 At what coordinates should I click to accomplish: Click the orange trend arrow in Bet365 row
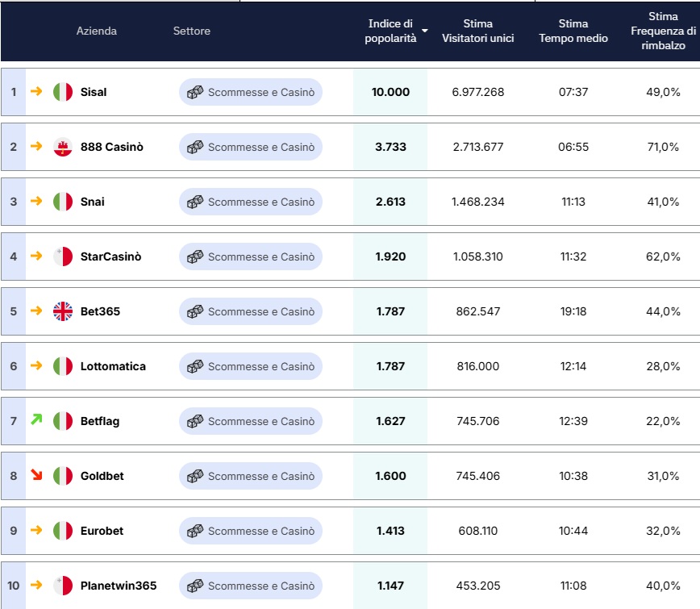[36, 311]
